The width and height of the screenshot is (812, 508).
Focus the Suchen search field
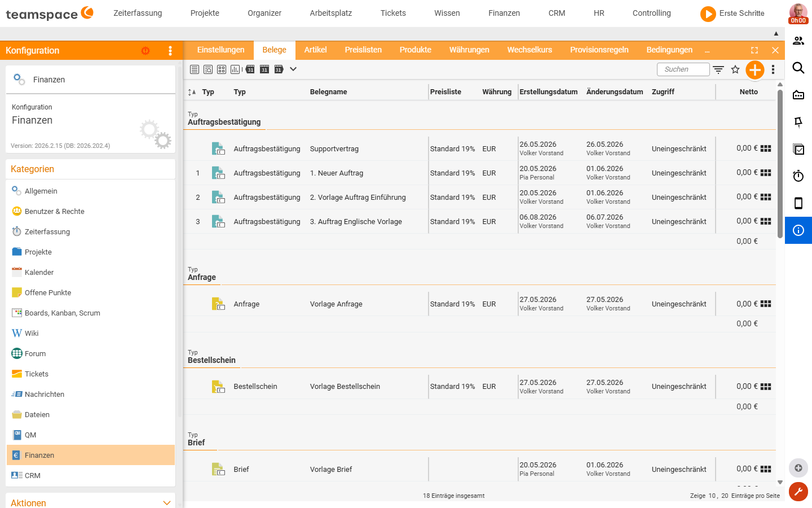click(683, 69)
